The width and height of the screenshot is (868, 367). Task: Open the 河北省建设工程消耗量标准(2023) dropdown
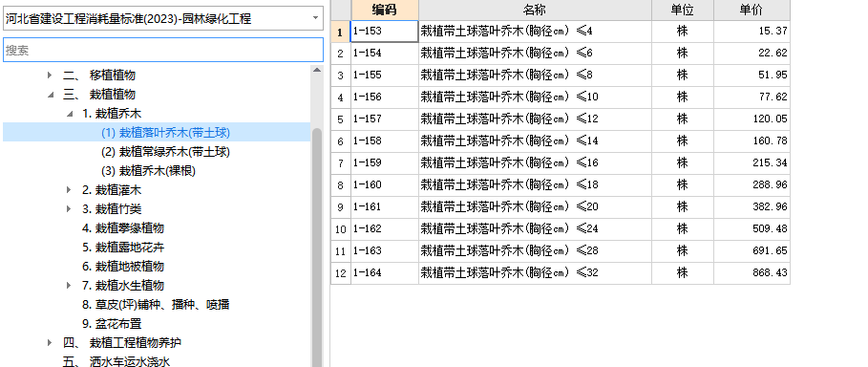tap(316, 18)
